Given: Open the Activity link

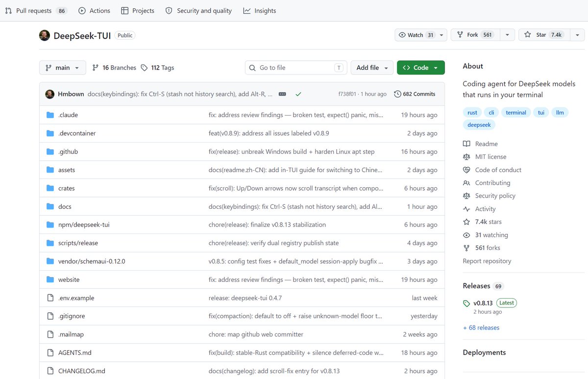Looking at the screenshot, I should click(x=479, y=209).
